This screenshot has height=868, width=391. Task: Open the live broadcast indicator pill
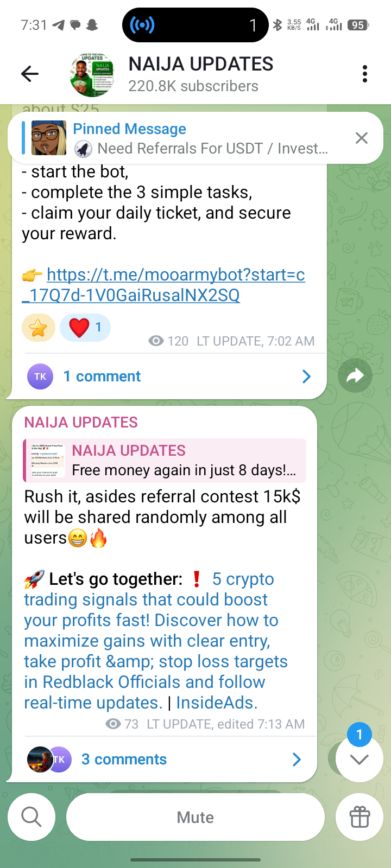[x=195, y=25]
